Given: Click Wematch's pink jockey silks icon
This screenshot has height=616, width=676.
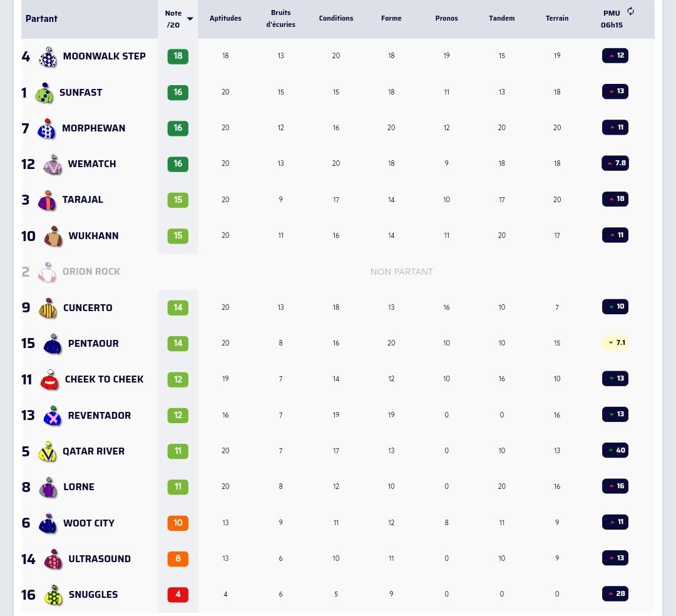Looking at the screenshot, I should (x=53, y=164).
